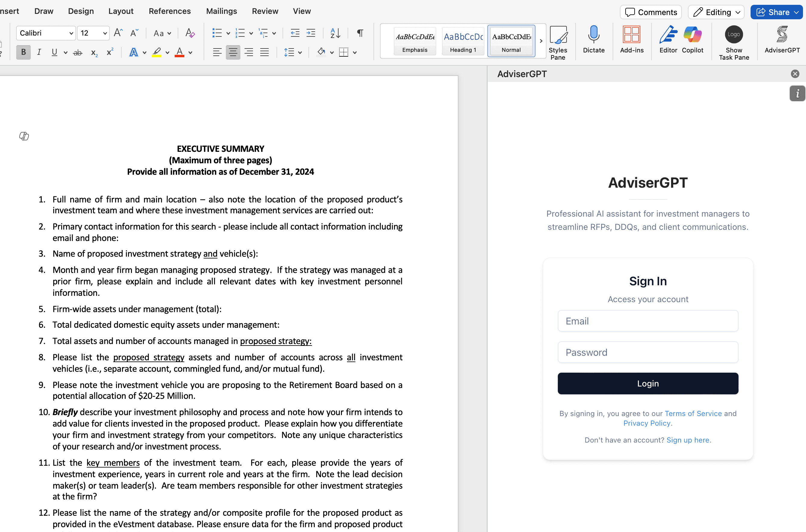Open borders dropdown arrow
Viewport: 806px width, 532px height.
point(355,53)
